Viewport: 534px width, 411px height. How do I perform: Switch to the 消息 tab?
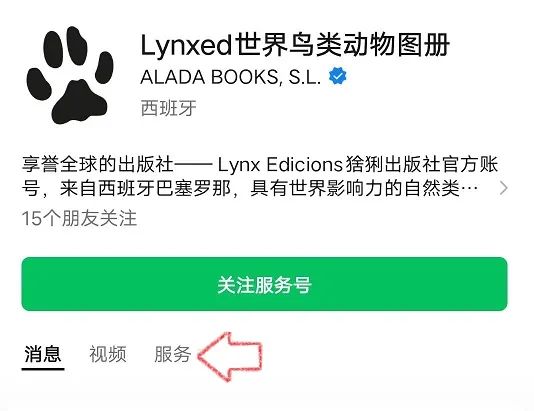[x=43, y=354]
